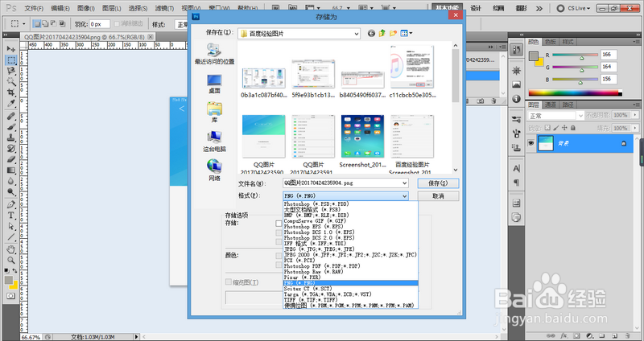Choose JPEG (*.JPG;*.JPEG;*.JPE) from format list
This screenshot has width=644, height=341.
point(351,249)
